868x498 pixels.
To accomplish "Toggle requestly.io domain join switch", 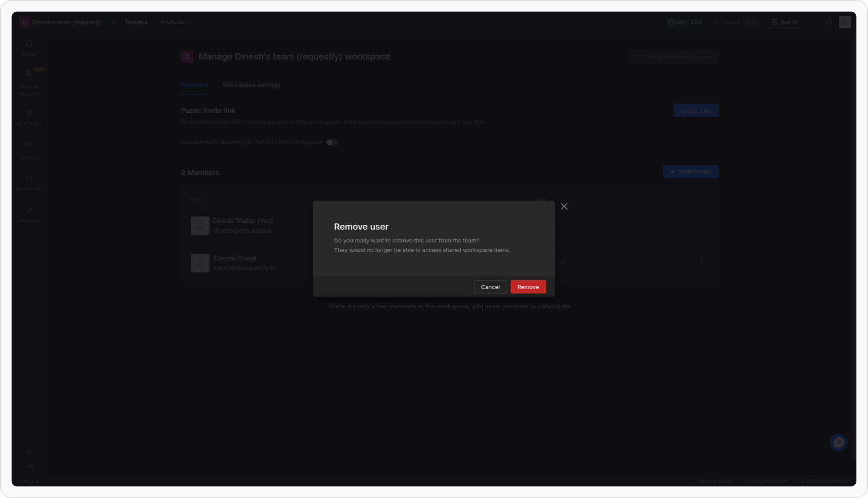I will (x=332, y=143).
